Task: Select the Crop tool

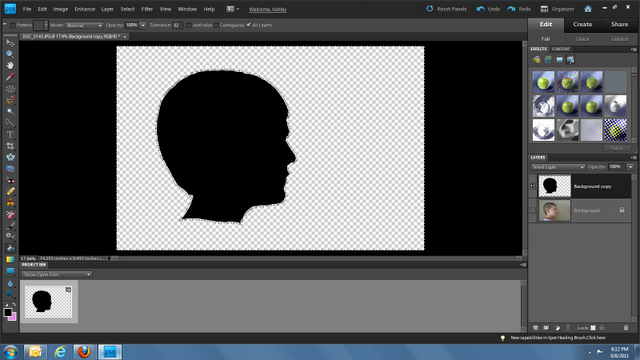Action: (x=10, y=146)
